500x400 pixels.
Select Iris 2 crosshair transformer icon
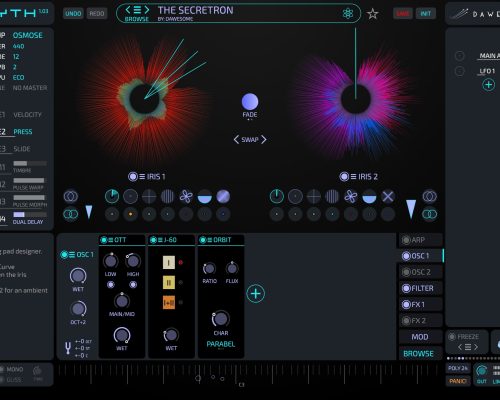click(314, 196)
